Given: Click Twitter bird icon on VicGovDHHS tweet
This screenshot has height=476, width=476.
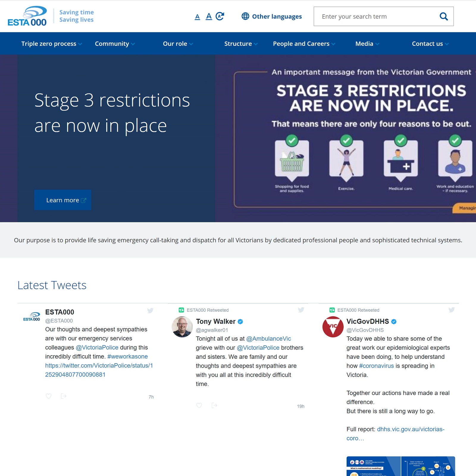Looking at the screenshot, I should [452, 310].
